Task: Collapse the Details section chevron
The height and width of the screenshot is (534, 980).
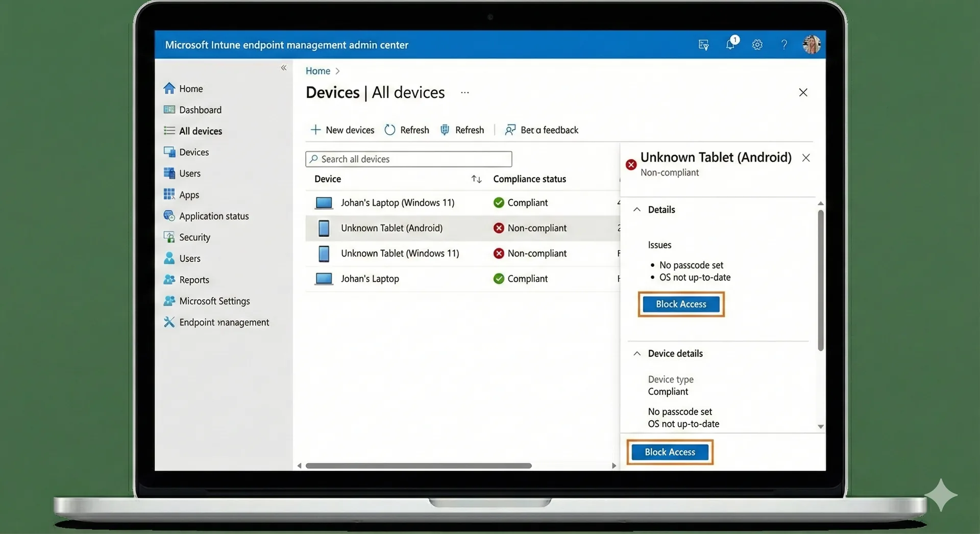Action: (x=637, y=210)
